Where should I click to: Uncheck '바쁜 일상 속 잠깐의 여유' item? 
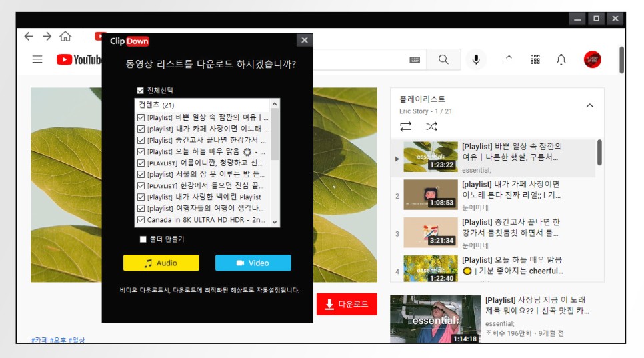coord(141,117)
